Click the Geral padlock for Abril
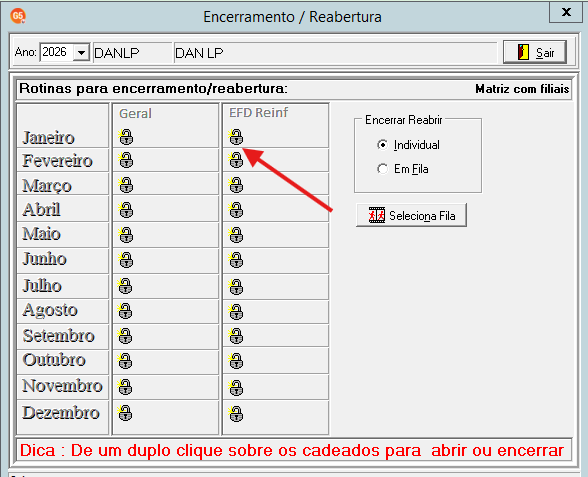 tap(126, 210)
